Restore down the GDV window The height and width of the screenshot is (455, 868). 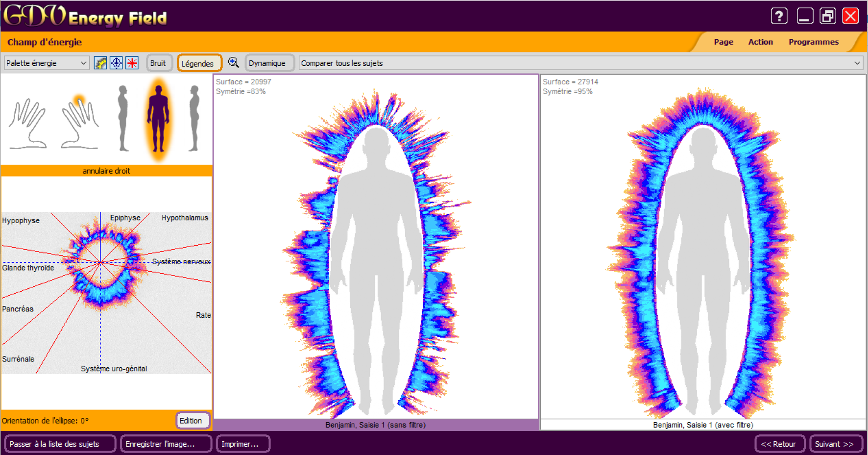point(828,16)
